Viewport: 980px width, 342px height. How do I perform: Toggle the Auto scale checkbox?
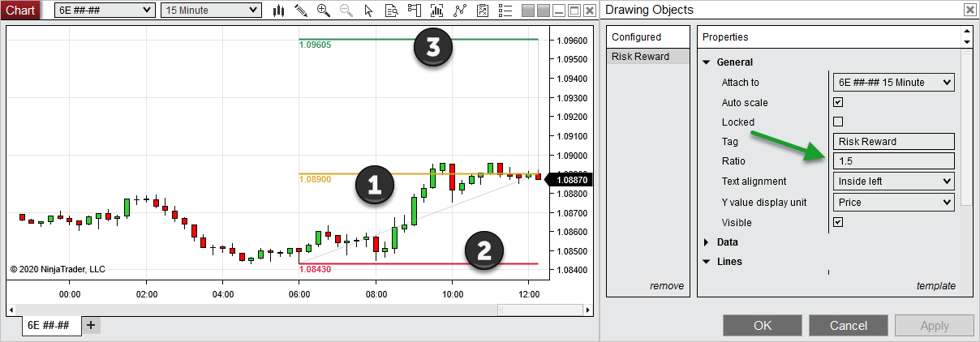click(x=838, y=102)
